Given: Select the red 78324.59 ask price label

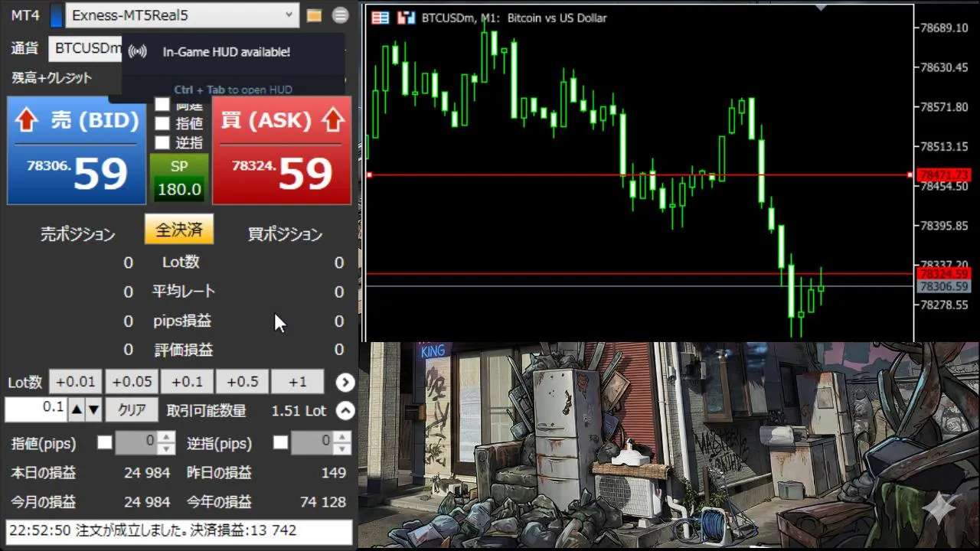Looking at the screenshot, I should click(944, 274).
